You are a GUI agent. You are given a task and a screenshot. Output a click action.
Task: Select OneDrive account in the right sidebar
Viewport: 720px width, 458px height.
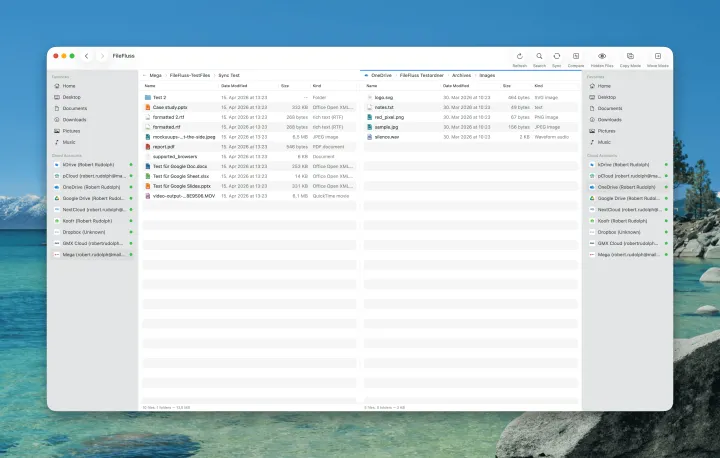(x=628, y=187)
